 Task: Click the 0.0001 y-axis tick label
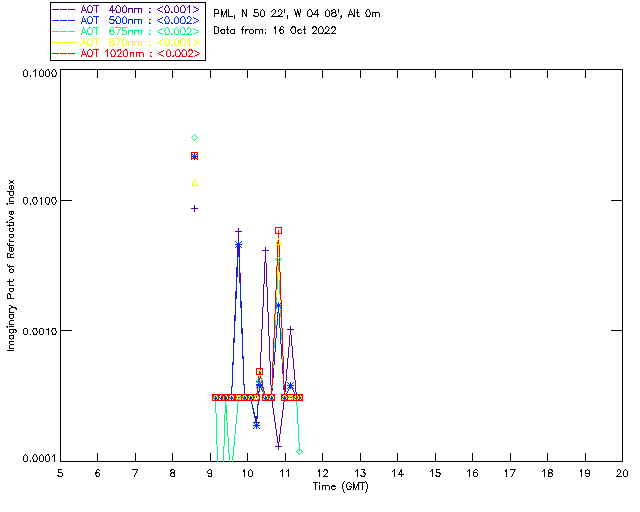[40, 459]
